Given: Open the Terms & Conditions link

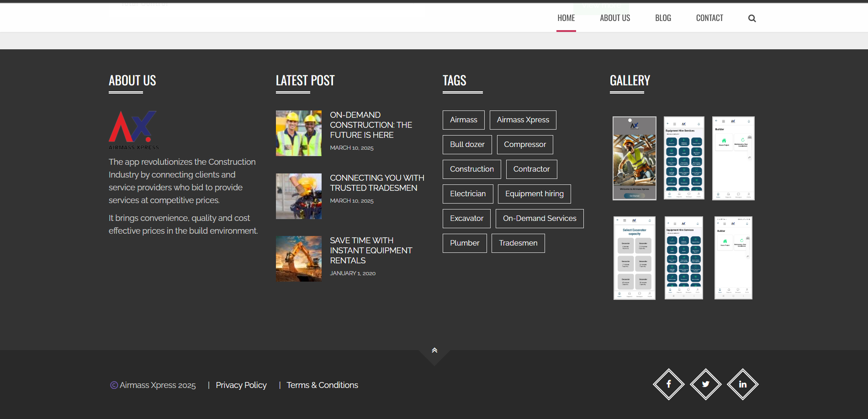Looking at the screenshot, I should [x=322, y=385].
